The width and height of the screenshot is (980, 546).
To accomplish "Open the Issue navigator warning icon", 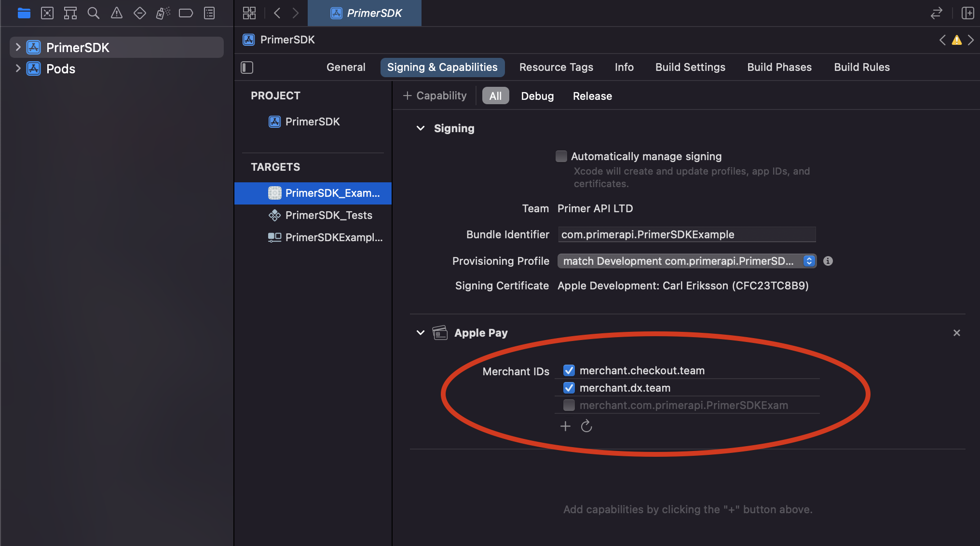I will (x=117, y=13).
